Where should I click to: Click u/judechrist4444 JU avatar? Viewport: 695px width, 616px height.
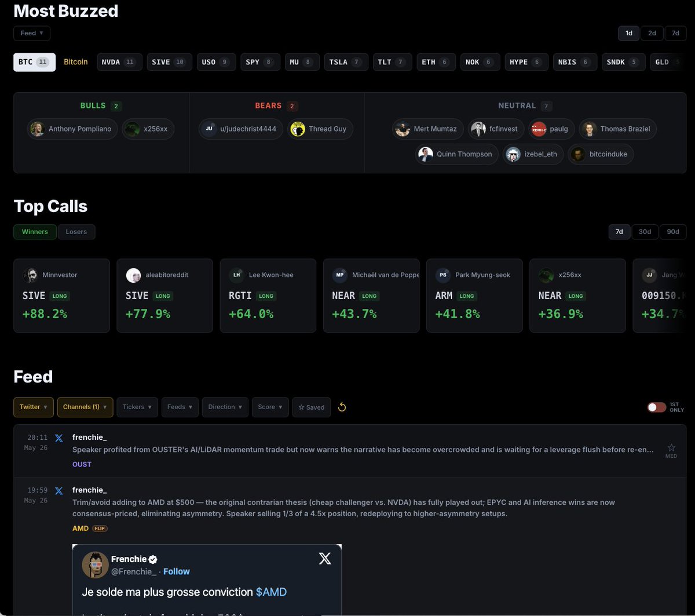[x=209, y=129]
